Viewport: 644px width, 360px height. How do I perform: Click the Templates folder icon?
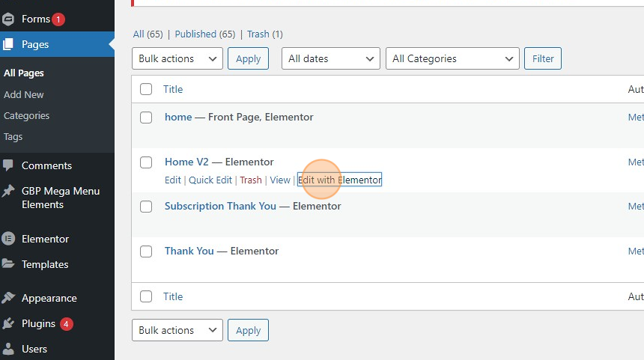point(8,264)
